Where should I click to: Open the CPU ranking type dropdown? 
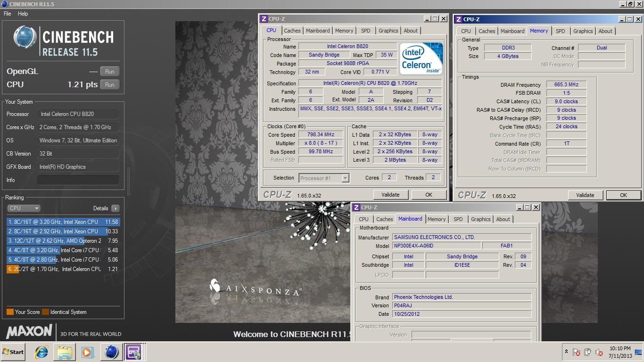click(24, 208)
